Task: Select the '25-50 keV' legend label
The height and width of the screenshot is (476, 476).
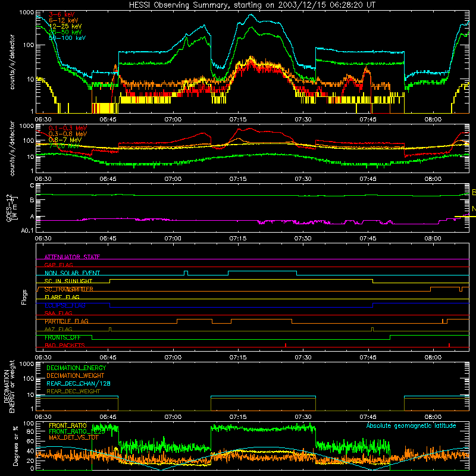Action: click(x=65, y=32)
